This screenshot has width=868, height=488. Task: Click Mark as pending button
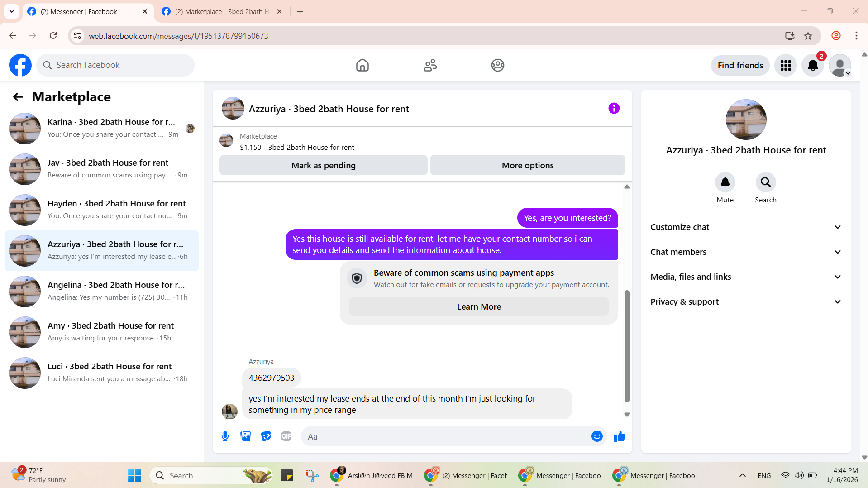323,165
